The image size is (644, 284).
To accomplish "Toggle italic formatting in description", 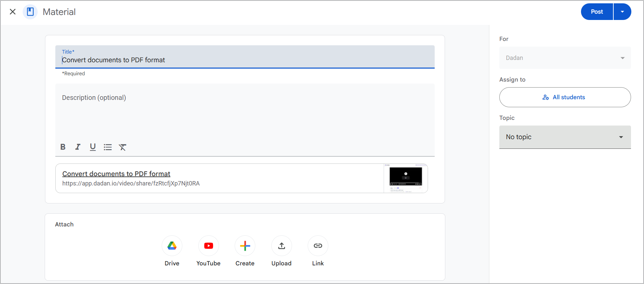I will coord(78,147).
